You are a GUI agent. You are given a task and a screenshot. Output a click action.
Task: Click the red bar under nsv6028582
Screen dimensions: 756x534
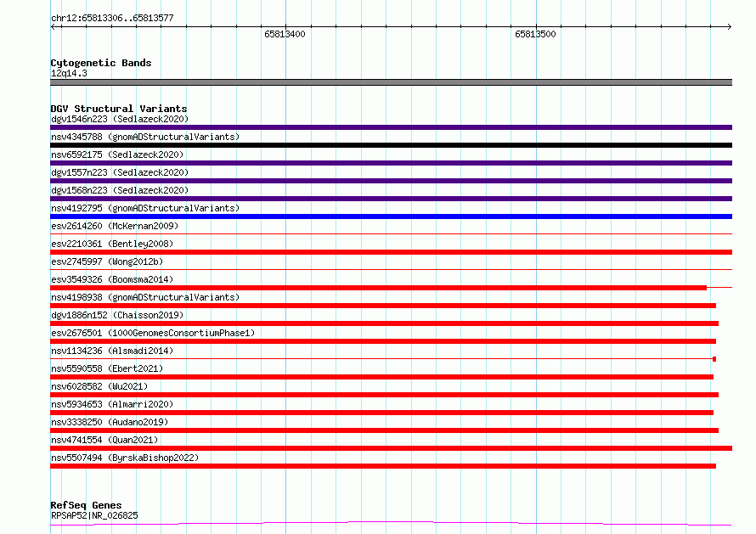click(x=384, y=395)
